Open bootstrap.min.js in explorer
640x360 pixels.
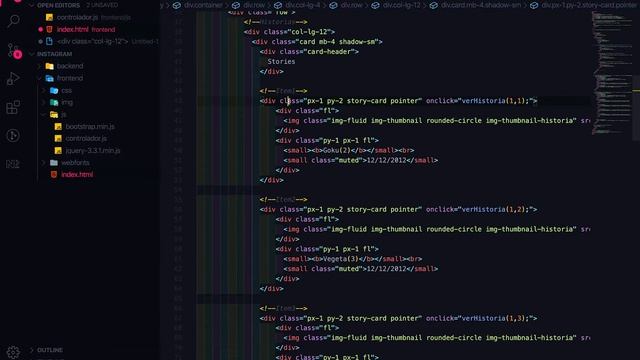pyautogui.click(x=90, y=127)
